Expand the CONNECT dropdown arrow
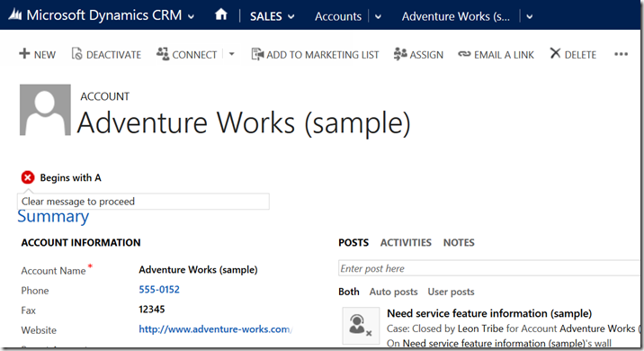644x351 pixels. coord(232,54)
